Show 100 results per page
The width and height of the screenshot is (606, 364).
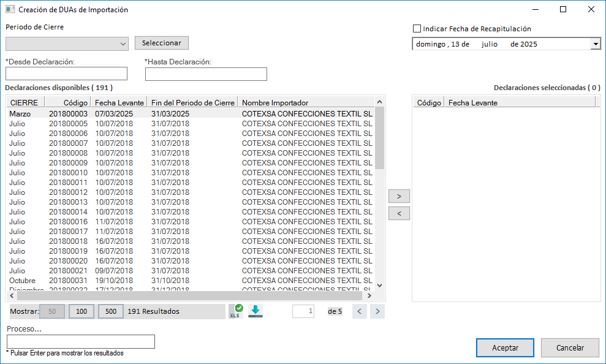81,311
